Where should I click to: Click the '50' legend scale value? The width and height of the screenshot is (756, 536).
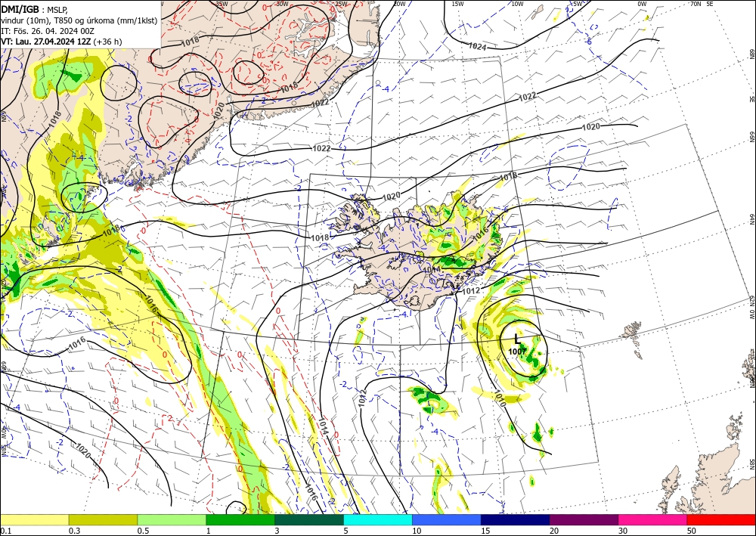(x=692, y=531)
